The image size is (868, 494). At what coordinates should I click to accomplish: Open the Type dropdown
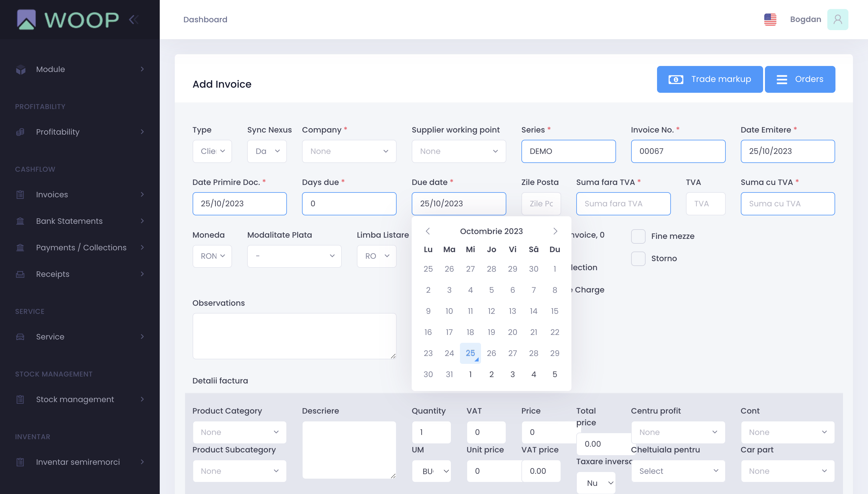212,151
